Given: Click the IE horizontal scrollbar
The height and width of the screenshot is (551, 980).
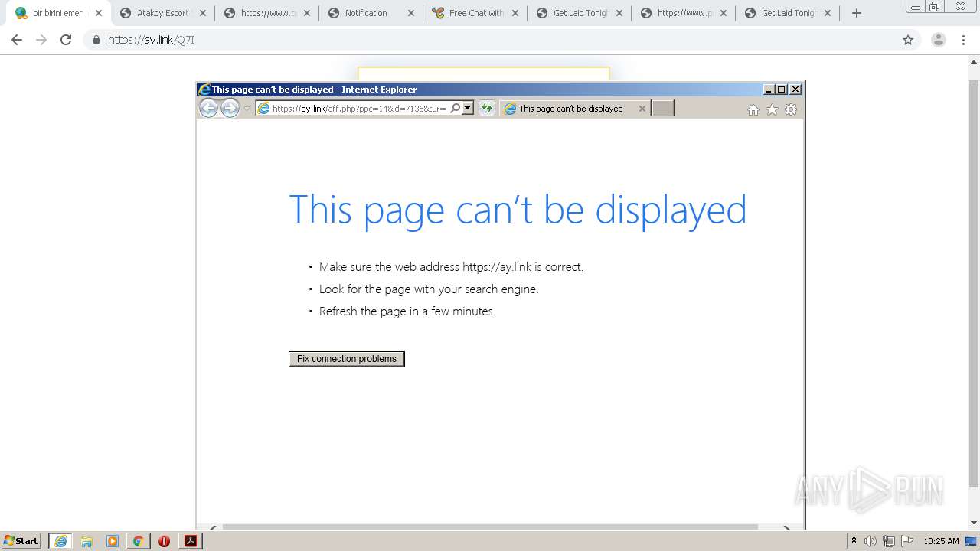Looking at the screenshot, I should click(490, 527).
